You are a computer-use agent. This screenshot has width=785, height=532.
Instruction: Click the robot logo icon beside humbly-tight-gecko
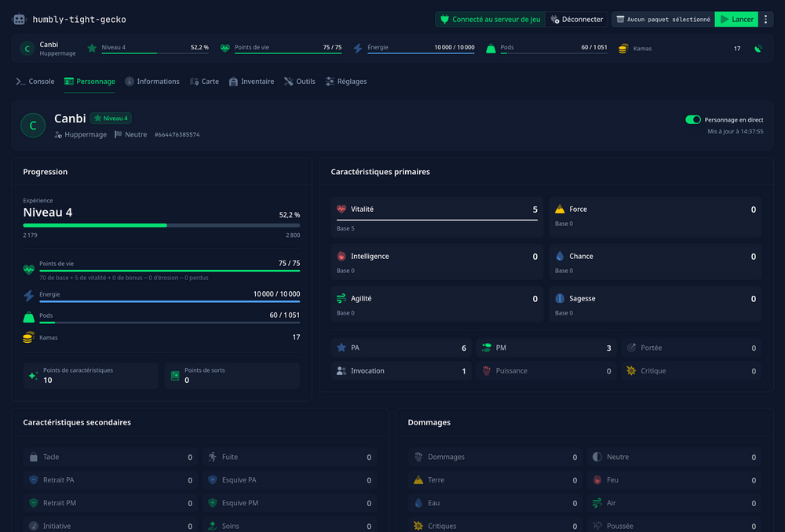[19, 20]
